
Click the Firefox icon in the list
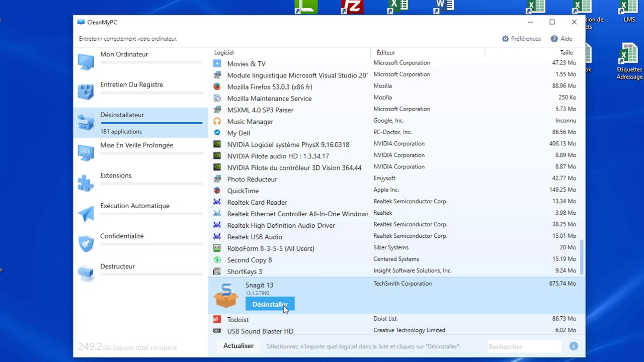pos(217,86)
